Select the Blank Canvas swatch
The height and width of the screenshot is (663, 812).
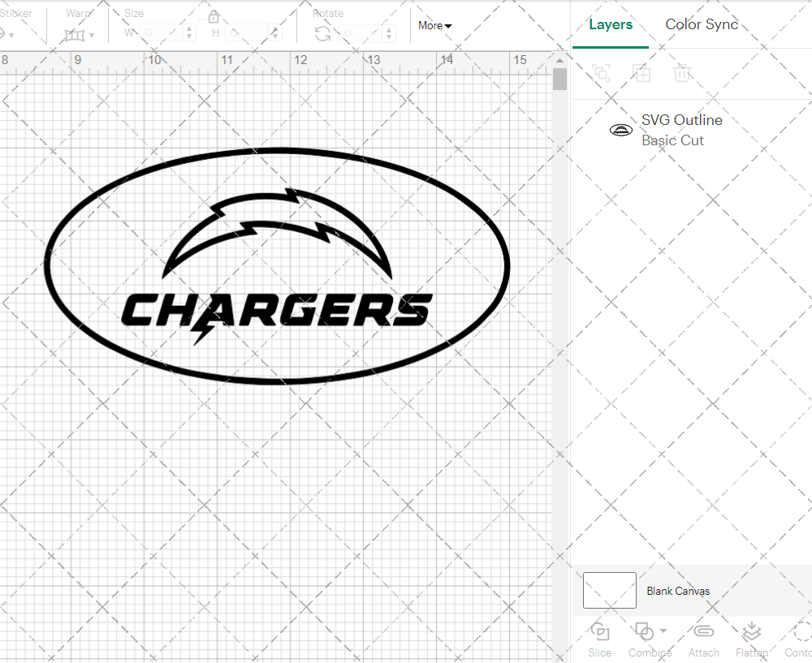point(610,590)
